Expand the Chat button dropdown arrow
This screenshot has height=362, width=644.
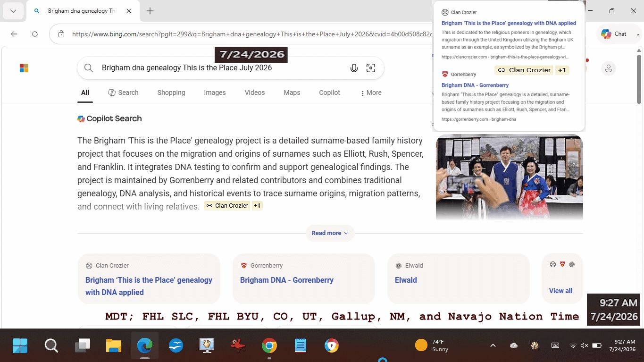638,34
